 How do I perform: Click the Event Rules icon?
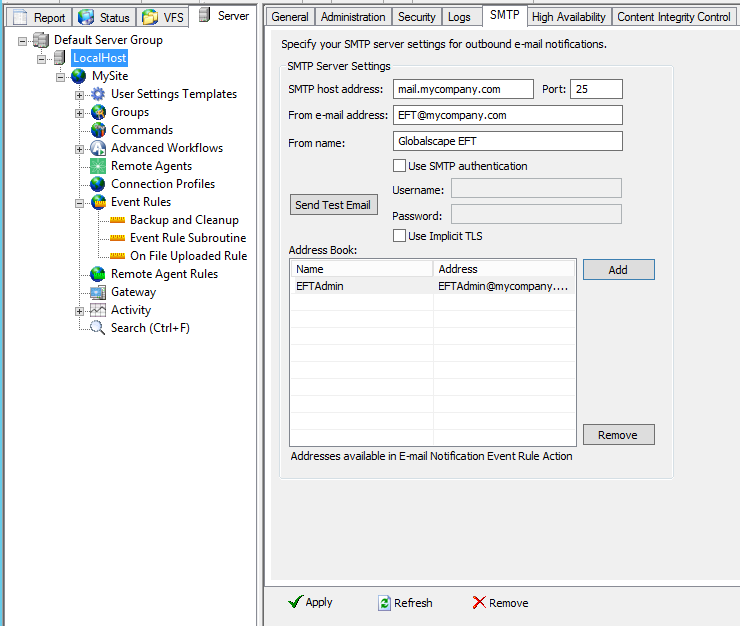pos(99,202)
